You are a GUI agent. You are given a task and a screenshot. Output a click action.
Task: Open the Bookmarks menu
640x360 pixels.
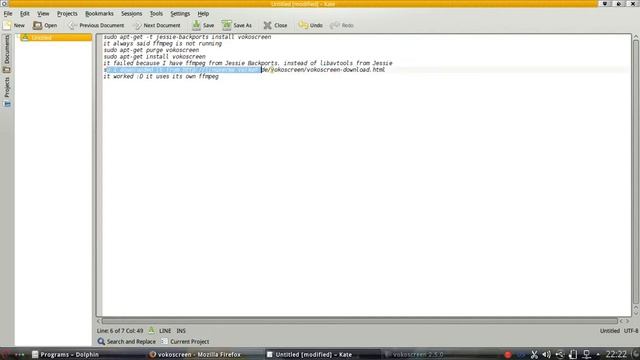(x=99, y=13)
